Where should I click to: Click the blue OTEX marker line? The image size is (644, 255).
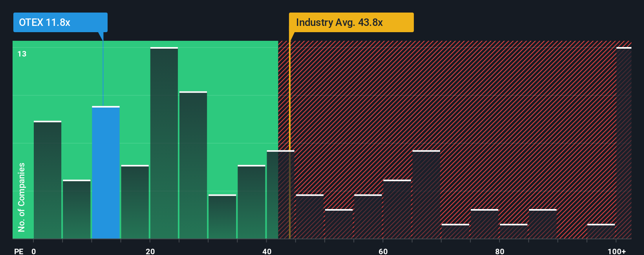(x=103, y=73)
